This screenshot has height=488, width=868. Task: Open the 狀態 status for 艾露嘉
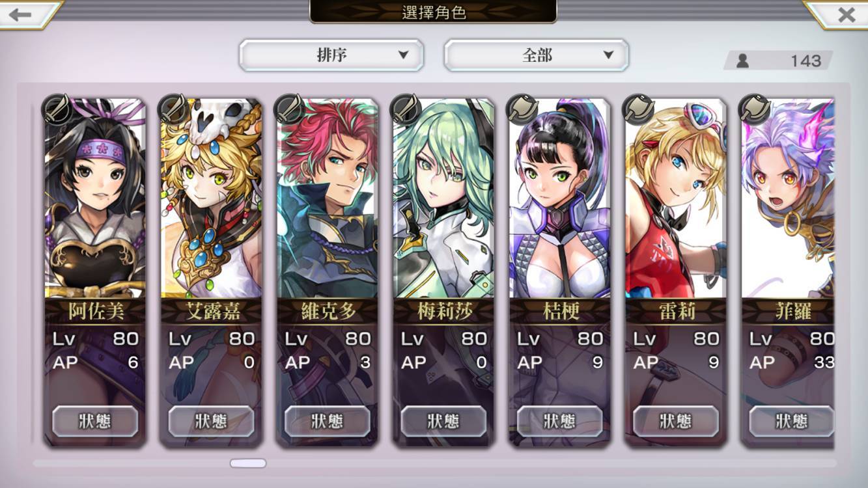[211, 421]
